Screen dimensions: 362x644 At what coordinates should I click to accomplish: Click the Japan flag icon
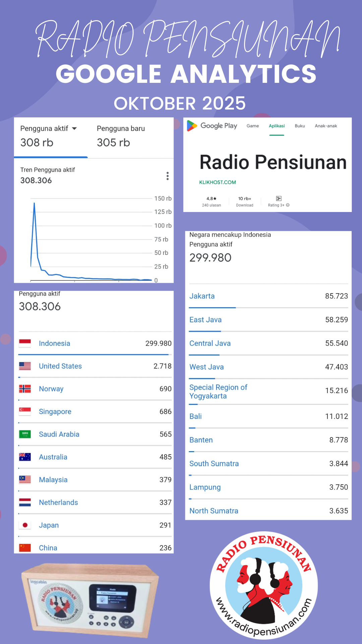tap(25, 525)
